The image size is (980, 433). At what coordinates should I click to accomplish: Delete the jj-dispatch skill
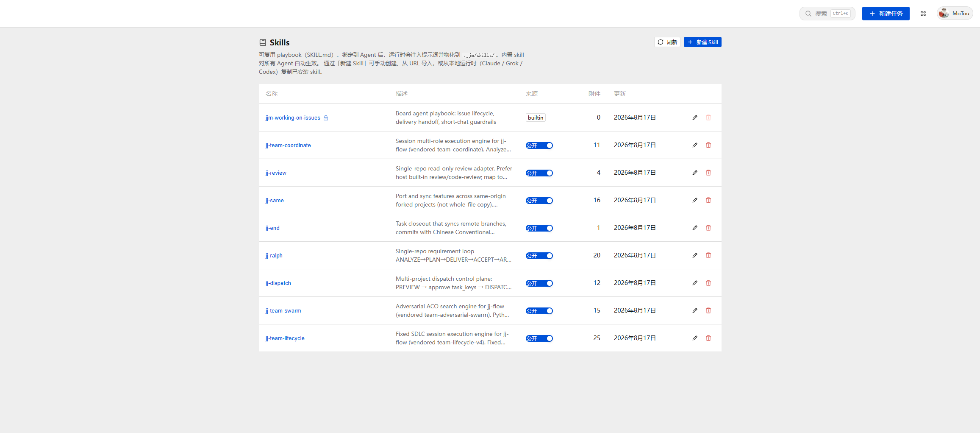click(708, 283)
